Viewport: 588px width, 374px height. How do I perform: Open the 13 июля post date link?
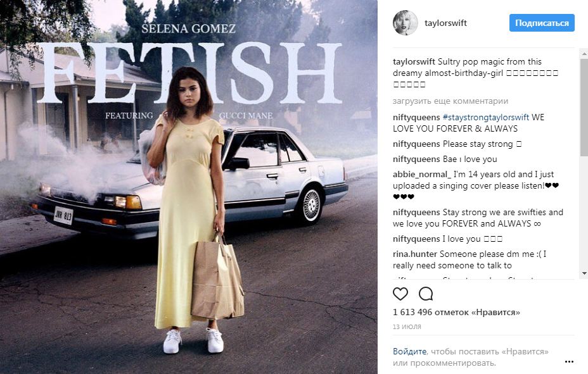(407, 327)
